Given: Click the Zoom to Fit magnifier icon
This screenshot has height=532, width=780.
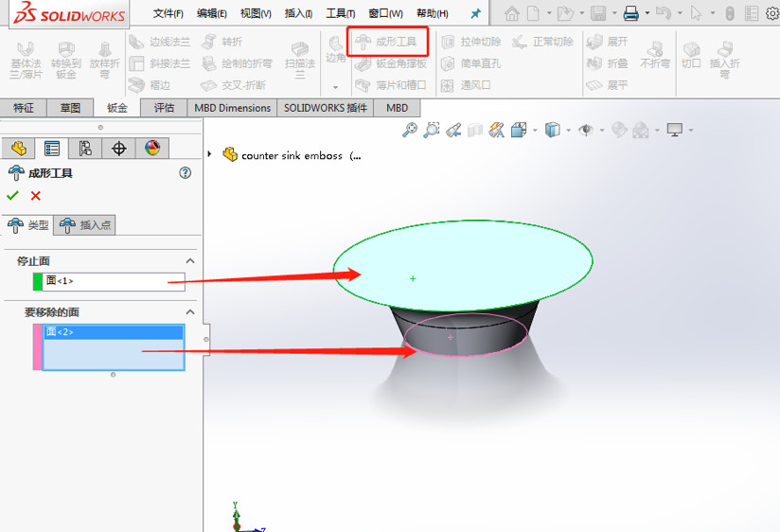Looking at the screenshot, I should (x=409, y=131).
